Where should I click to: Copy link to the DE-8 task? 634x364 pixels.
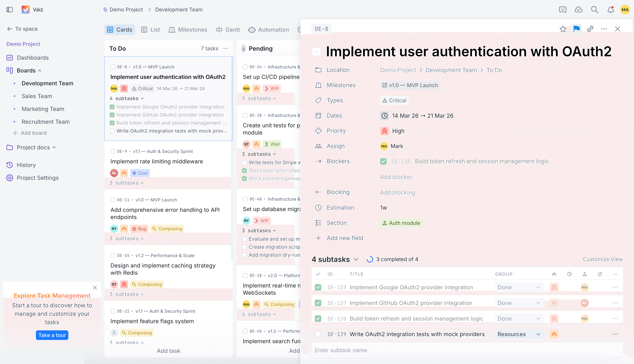point(590,29)
